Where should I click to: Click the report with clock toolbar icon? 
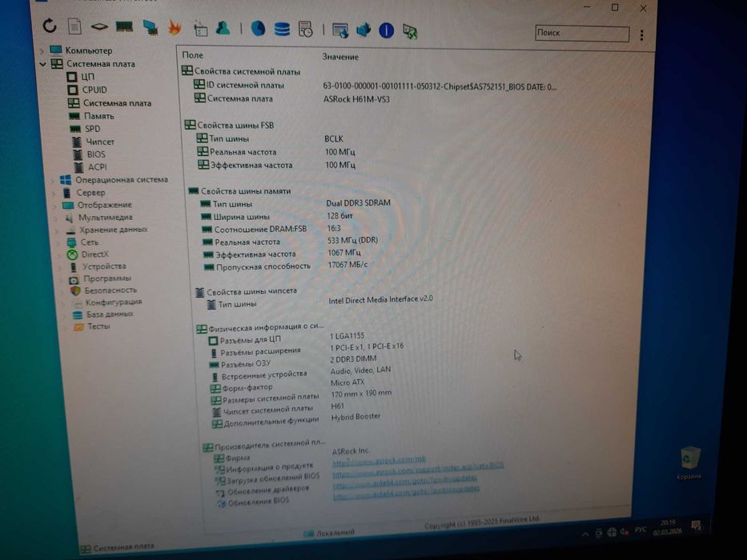click(305, 30)
